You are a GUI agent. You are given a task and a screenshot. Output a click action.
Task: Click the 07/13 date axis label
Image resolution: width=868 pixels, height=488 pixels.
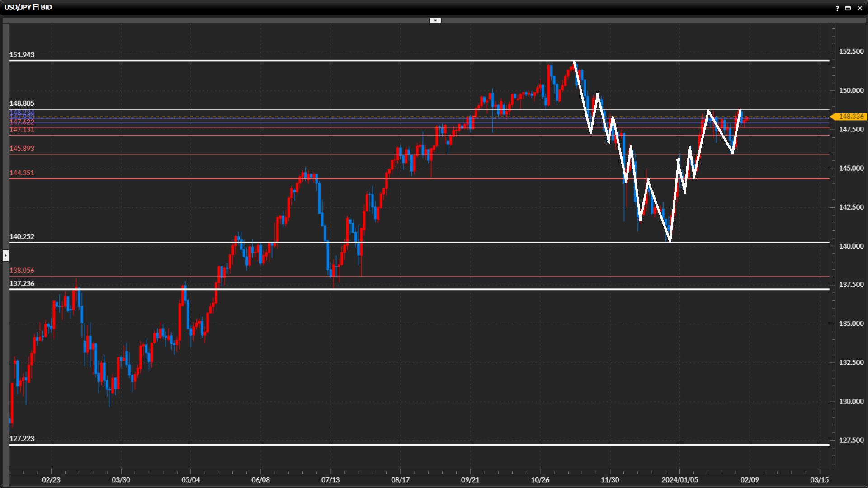(x=330, y=479)
